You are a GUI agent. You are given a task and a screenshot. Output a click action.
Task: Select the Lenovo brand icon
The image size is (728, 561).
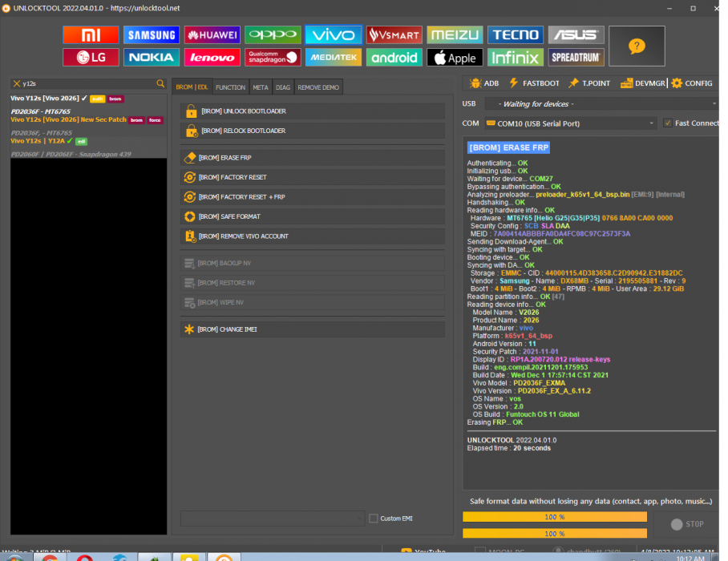[212, 57]
